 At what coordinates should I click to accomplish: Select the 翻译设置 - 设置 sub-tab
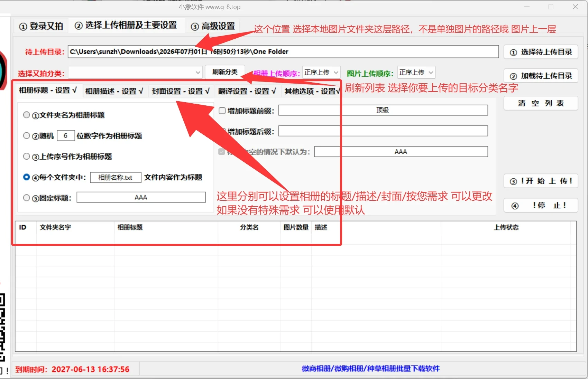pos(247,91)
